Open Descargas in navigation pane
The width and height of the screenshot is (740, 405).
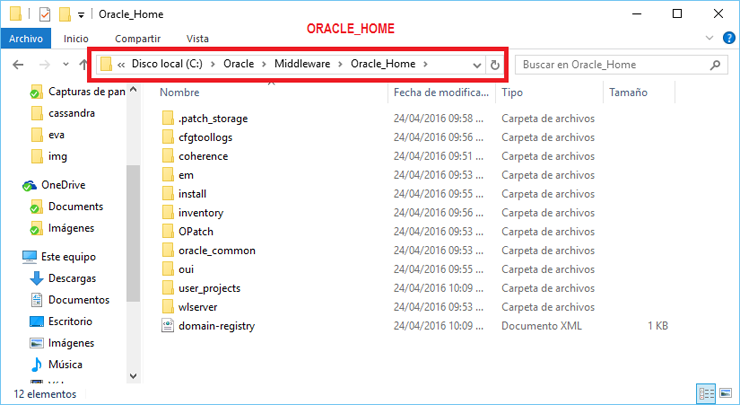(x=72, y=278)
